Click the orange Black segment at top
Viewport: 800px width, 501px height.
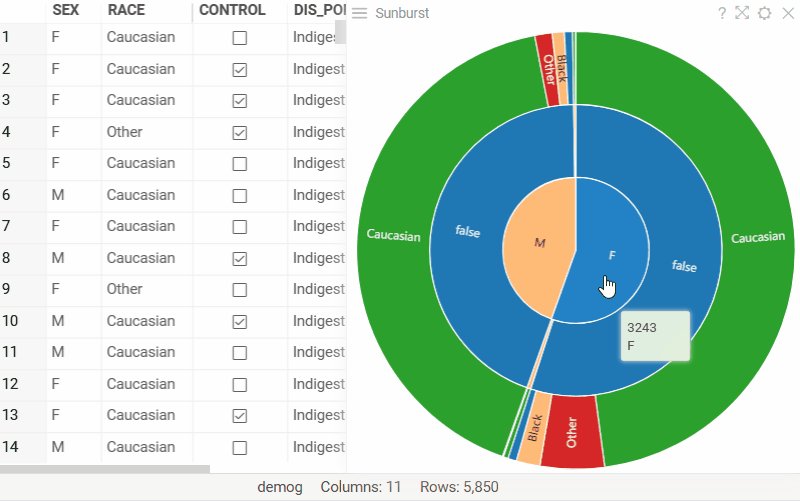[x=561, y=68]
